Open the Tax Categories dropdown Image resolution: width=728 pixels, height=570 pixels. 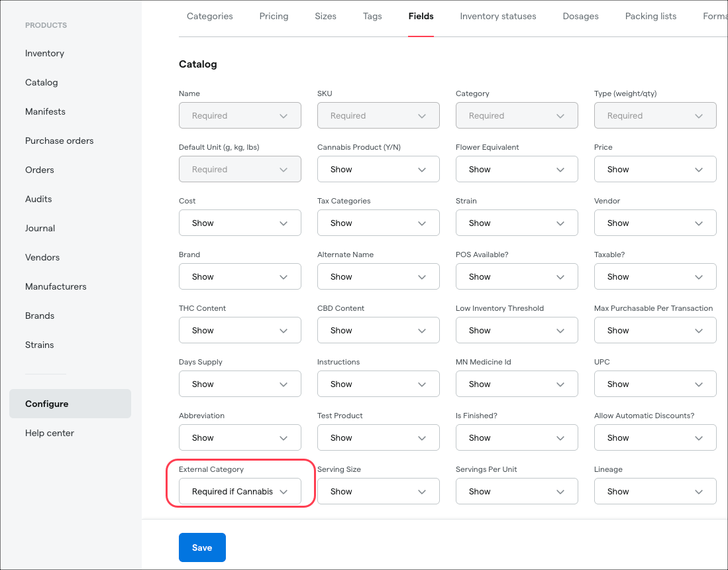pos(378,223)
